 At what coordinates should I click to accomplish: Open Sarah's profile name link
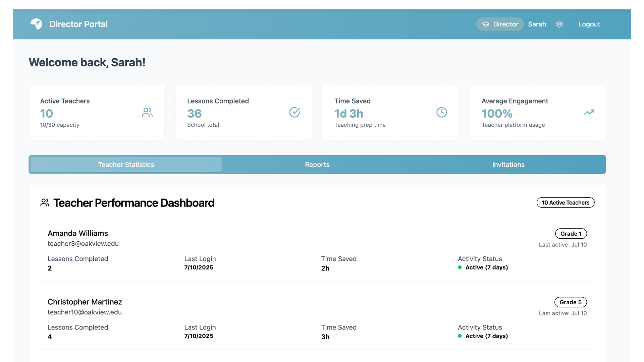[x=537, y=24]
